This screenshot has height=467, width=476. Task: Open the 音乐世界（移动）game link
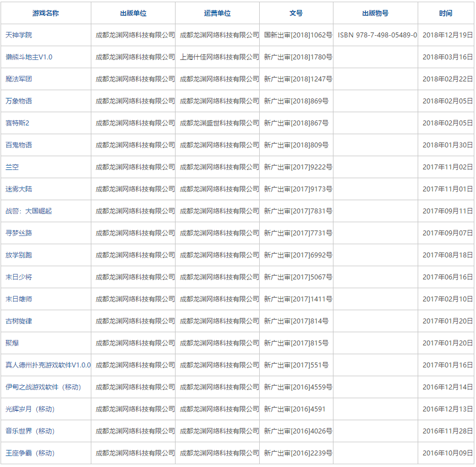[x=30, y=431]
